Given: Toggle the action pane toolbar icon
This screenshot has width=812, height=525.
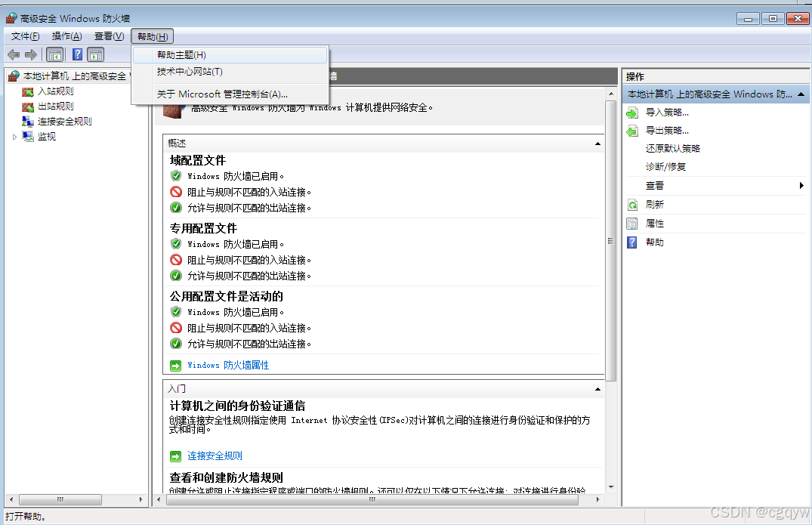Looking at the screenshot, I should click(96, 54).
